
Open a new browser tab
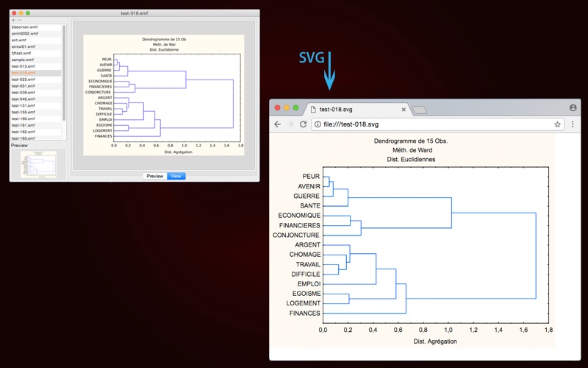419,110
